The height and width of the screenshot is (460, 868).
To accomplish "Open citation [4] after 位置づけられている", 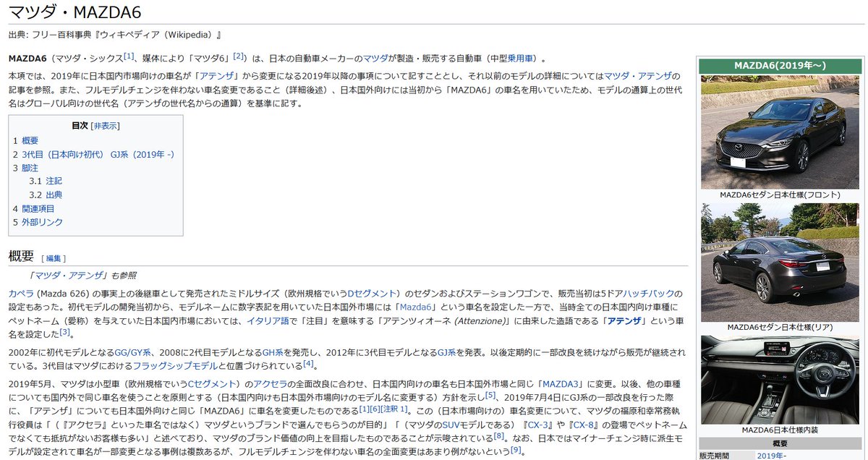I will 309,362.
